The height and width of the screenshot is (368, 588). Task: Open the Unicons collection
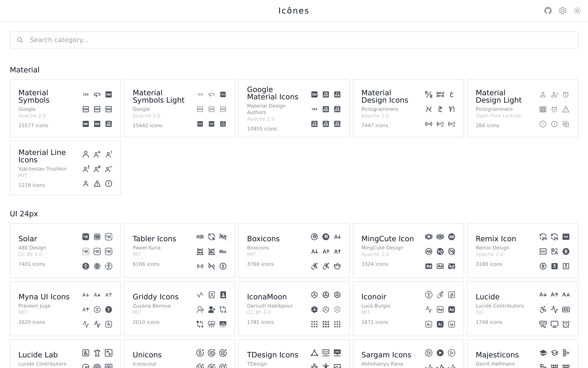tap(179, 354)
